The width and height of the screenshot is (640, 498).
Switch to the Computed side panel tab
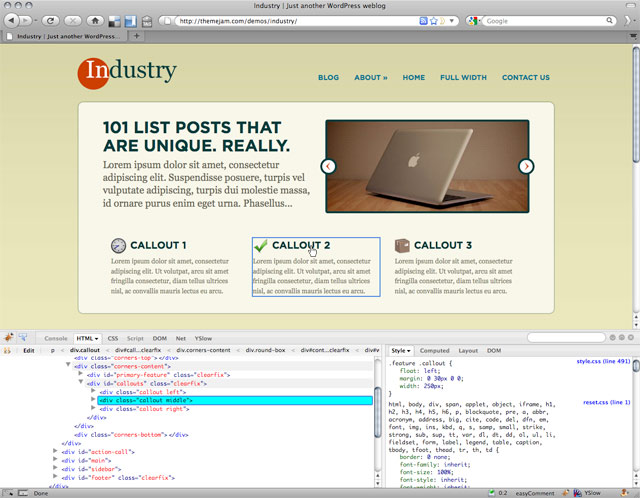434,351
